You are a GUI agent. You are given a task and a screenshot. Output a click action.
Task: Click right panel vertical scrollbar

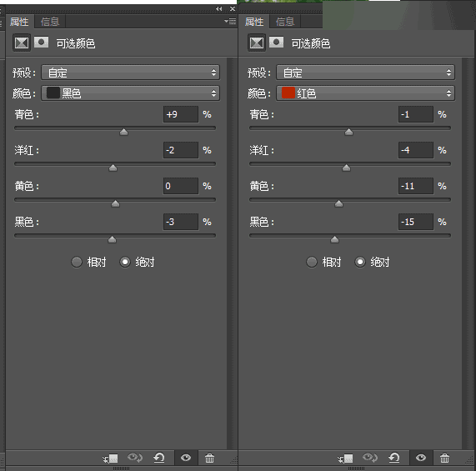click(x=465, y=253)
